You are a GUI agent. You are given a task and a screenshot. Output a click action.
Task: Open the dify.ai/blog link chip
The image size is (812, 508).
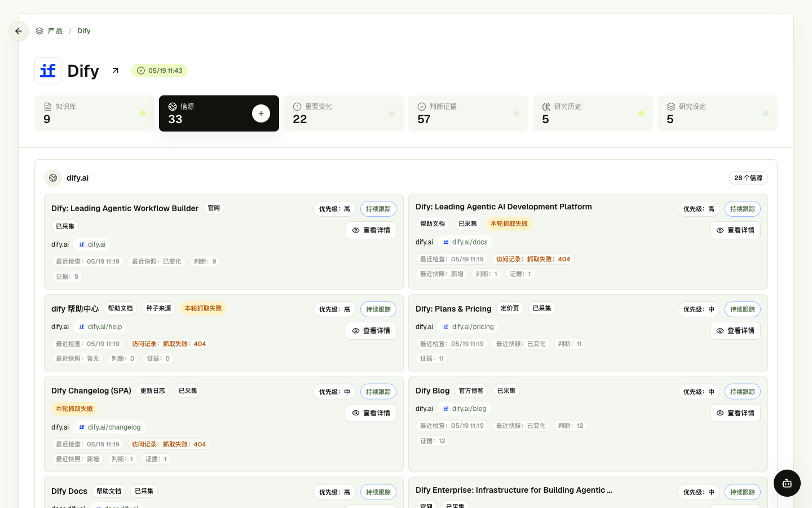[x=465, y=409]
